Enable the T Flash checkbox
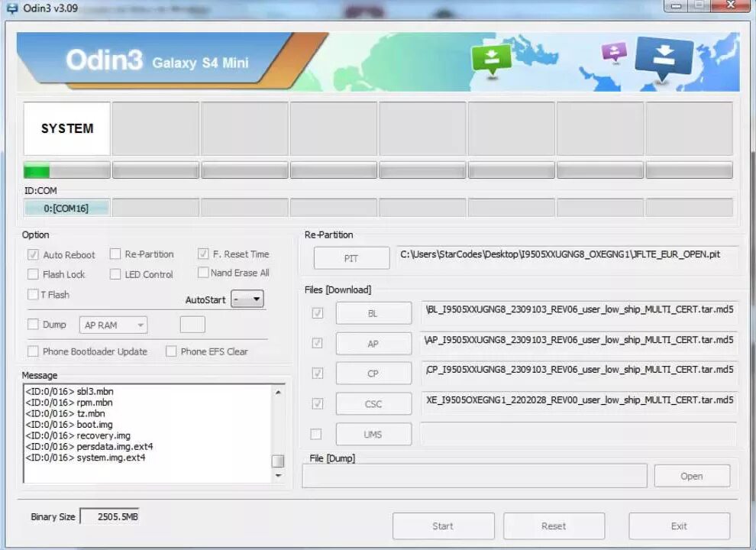The width and height of the screenshot is (756, 550). pos(33,294)
